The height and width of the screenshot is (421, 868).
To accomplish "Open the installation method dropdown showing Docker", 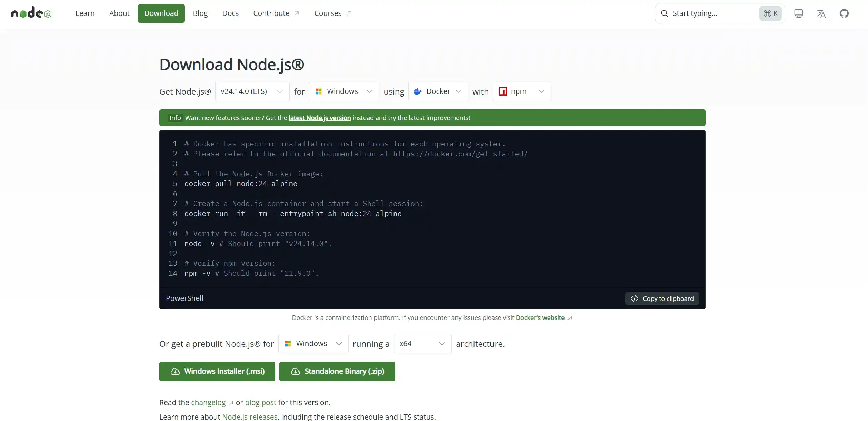I will (x=438, y=91).
